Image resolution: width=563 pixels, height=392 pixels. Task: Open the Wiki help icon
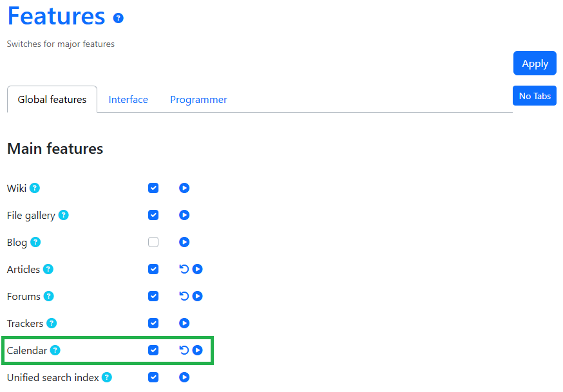(35, 188)
